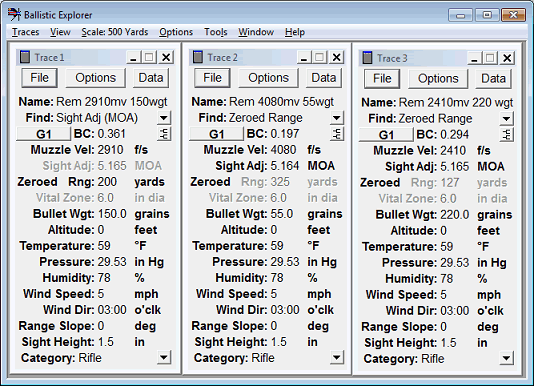The image size is (534, 386).
Task: Open BC calculator icon in Trace 2
Action: tap(337, 134)
